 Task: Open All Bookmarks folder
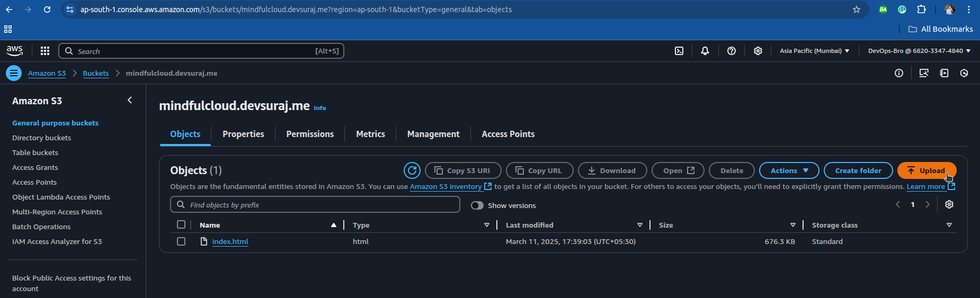[x=941, y=29]
